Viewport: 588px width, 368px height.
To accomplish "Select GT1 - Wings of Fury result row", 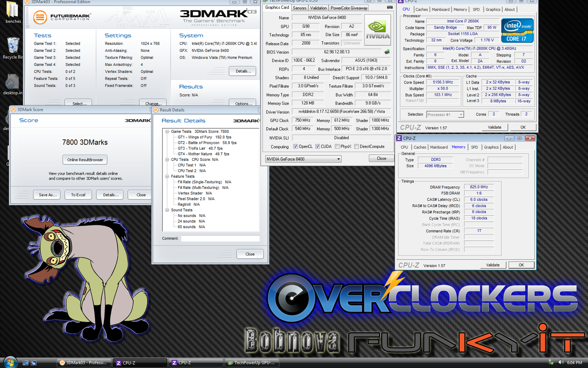I will pyautogui.click(x=204, y=137).
